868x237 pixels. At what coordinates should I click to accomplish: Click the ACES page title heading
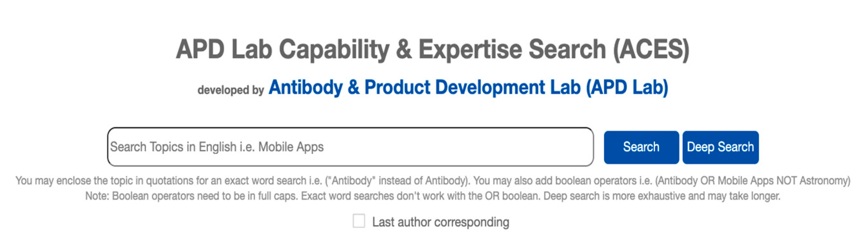click(433, 49)
